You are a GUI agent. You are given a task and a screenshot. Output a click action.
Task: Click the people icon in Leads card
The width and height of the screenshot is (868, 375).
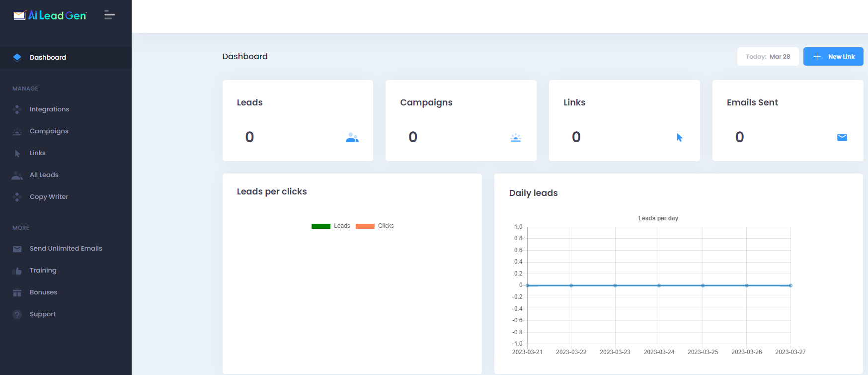pyautogui.click(x=352, y=138)
